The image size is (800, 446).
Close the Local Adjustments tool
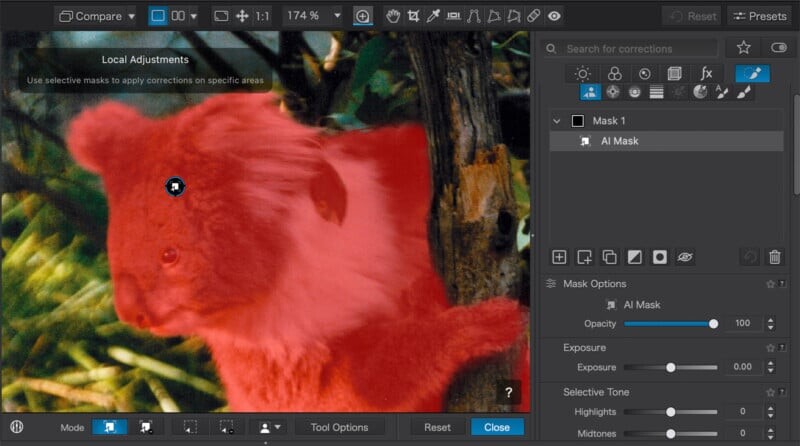[497, 427]
